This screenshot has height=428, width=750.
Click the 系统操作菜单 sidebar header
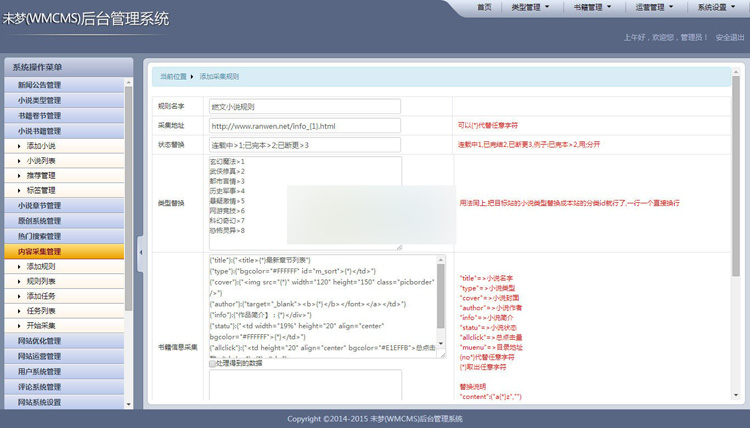(x=68, y=67)
